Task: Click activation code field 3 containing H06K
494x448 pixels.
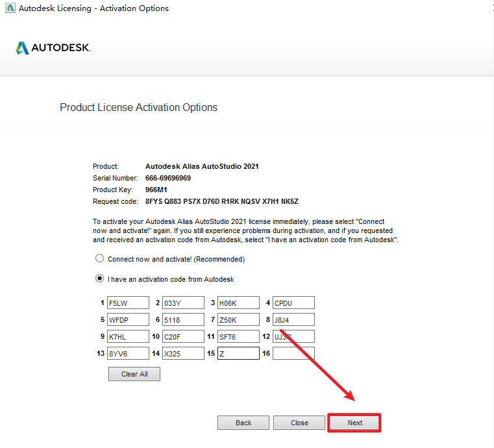Action: pyautogui.click(x=238, y=303)
